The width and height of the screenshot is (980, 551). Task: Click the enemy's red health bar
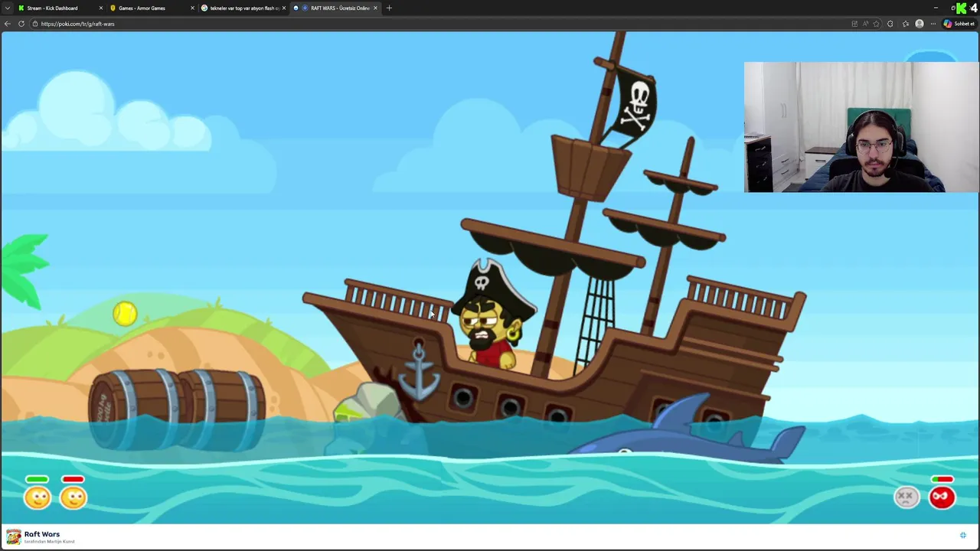pyautogui.click(x=942, y=480)
